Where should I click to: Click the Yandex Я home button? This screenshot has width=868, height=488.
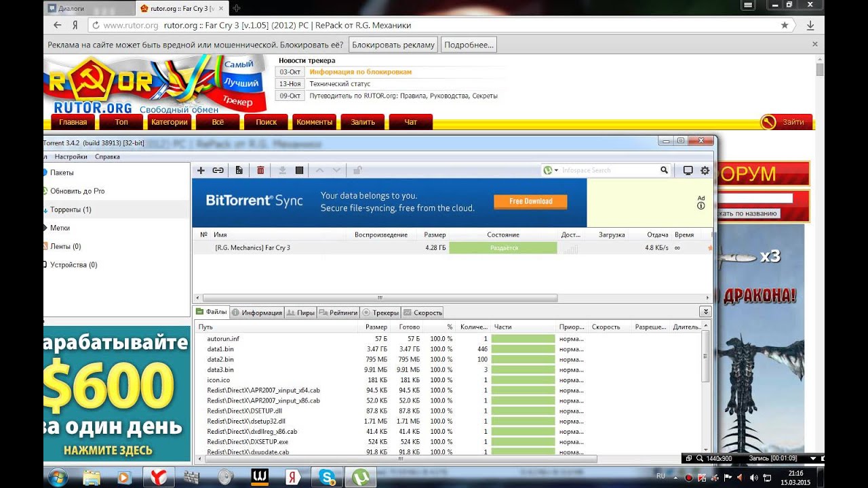click(x=75, y=25)
